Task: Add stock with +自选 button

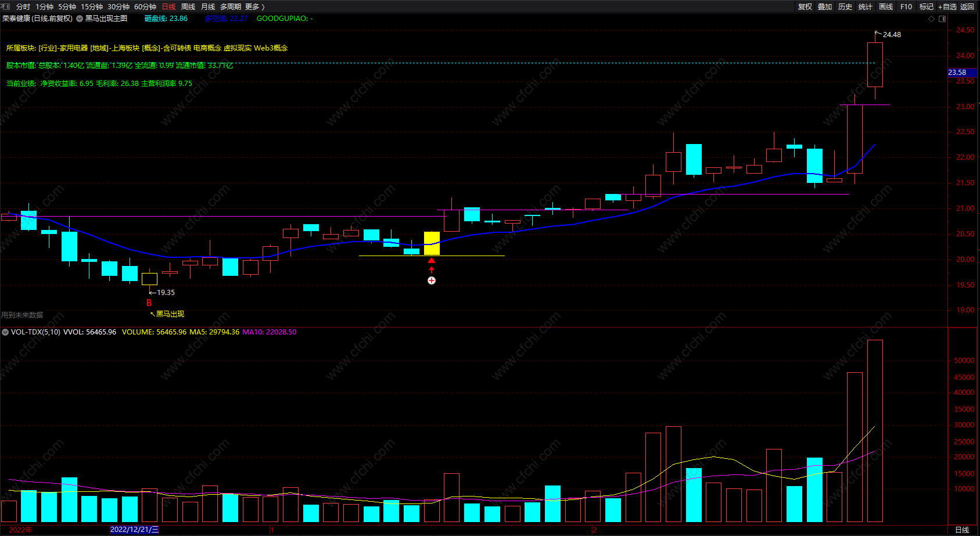Action: [x=947, y=7]
